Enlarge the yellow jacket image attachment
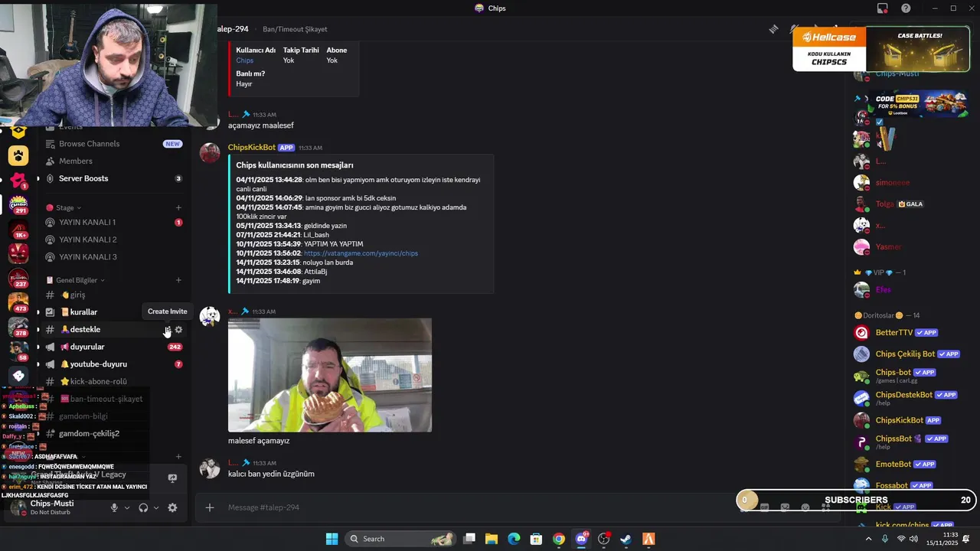 click(x=330, y=375)
